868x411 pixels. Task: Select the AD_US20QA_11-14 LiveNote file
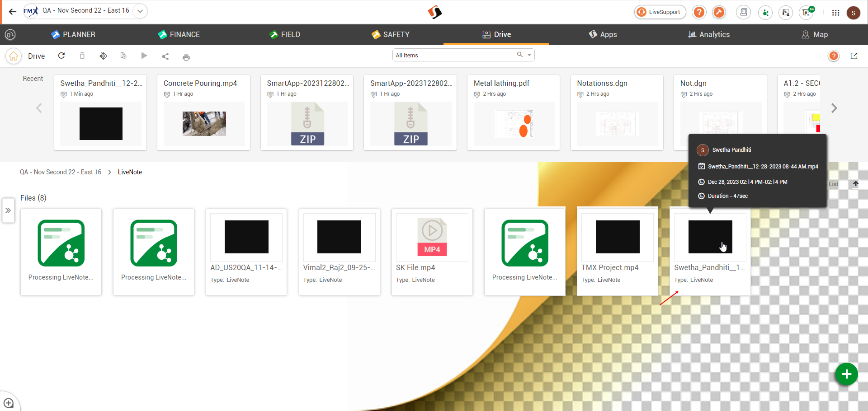coord(246,252)
